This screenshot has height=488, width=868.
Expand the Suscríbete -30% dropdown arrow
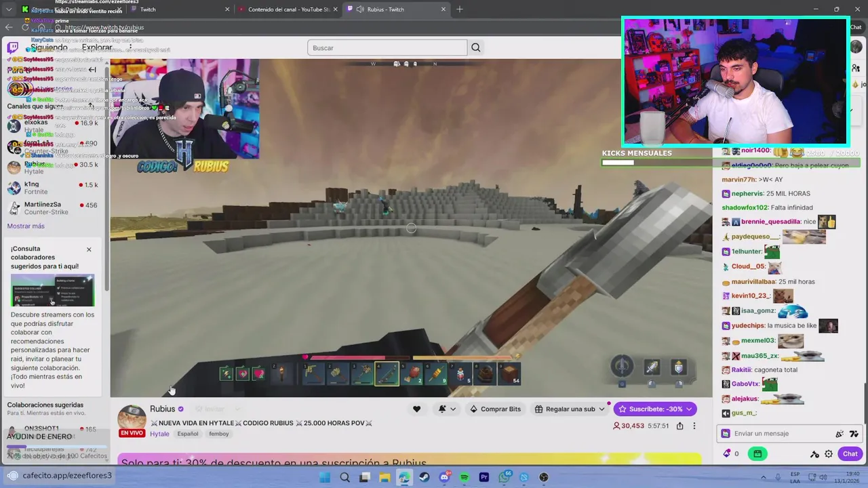click(x=689, y=409)
